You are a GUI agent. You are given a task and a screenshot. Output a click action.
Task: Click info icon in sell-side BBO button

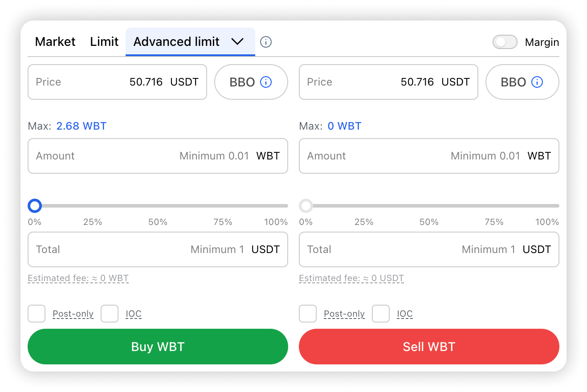[x=537, y=82]
